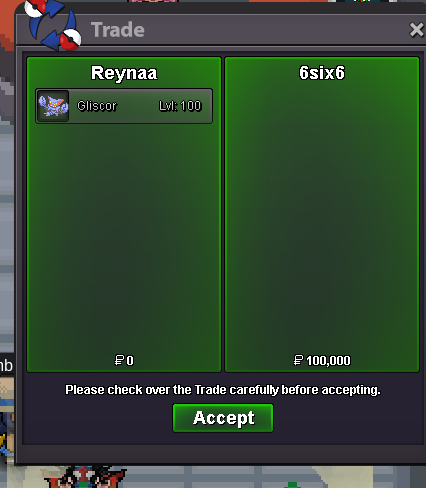Click the Reynaa player name header
Screen dimensions: 426x488
click(124, 73)
